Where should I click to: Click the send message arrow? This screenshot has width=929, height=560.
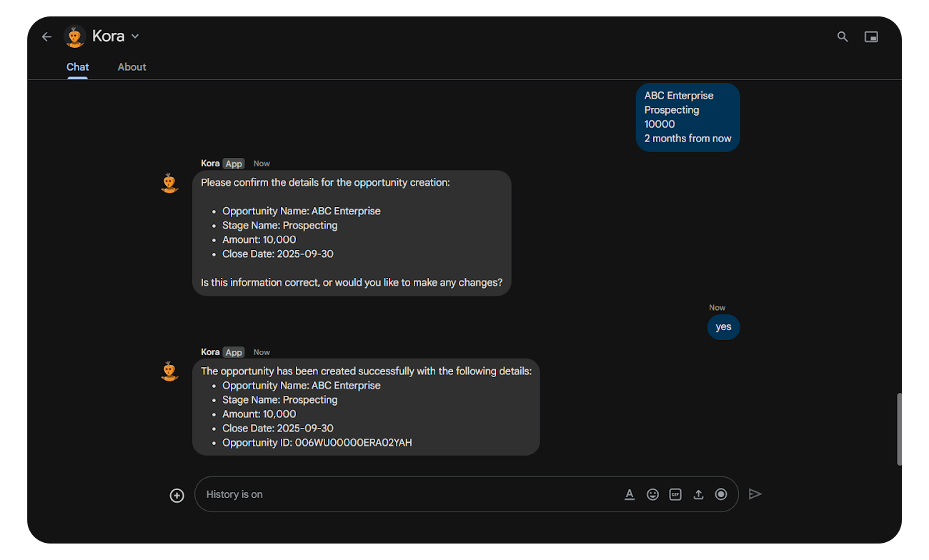tap(755, 494)
